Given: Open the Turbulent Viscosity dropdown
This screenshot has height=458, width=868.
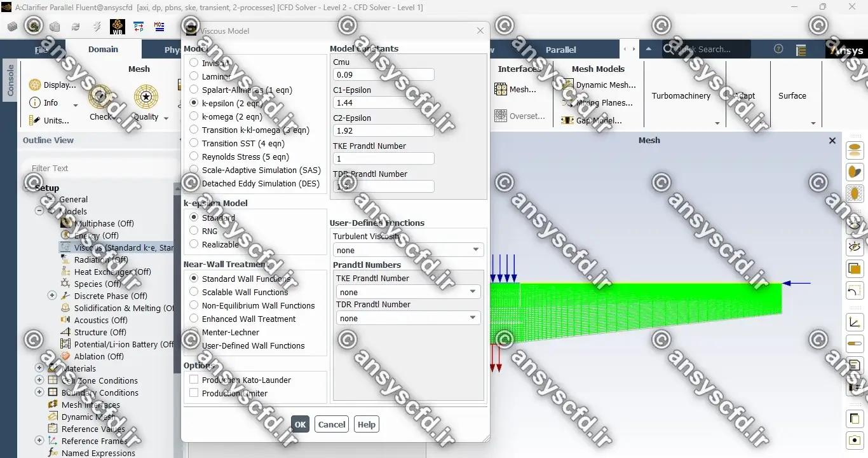Looking at the screenshot, I should (x=408, y=250).
